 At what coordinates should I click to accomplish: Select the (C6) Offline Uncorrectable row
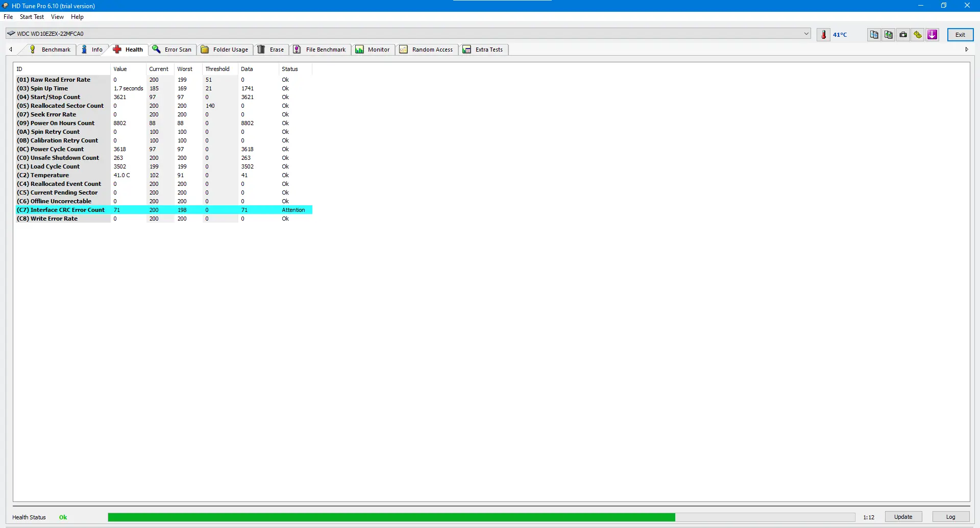coord(163,201)
